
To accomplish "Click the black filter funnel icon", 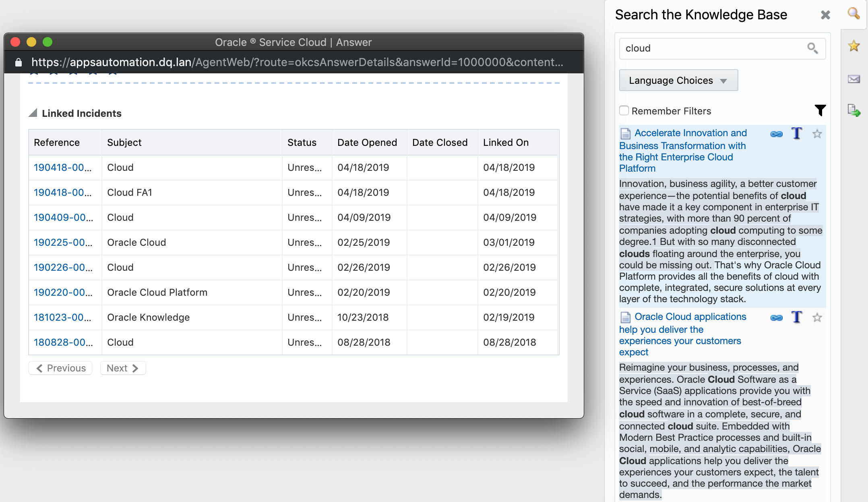I will 820,110.
